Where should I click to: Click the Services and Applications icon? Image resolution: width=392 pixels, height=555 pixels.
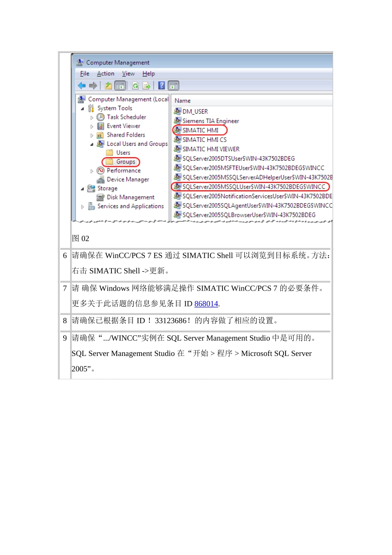[92, 206]
